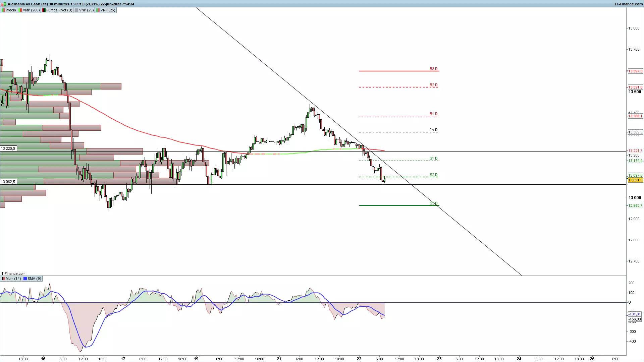Click date 19 on the time axis
Viewport: 644px width, 362px height.
[196, 359]
